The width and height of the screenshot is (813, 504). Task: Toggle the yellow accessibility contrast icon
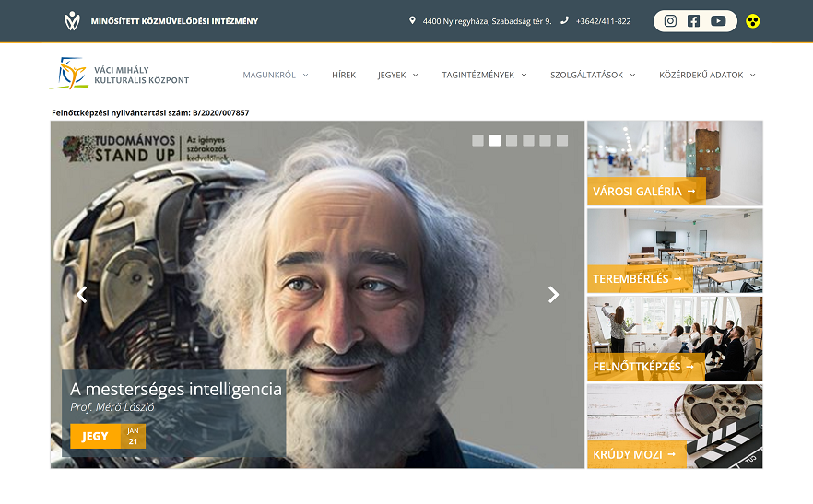tap(752, 21)
